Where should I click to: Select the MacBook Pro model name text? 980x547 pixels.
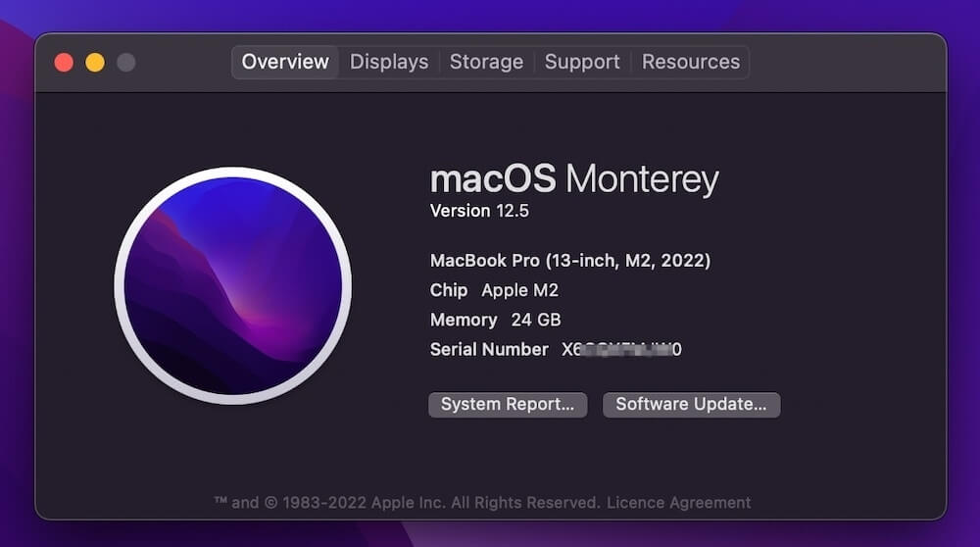tap(569, 261)
